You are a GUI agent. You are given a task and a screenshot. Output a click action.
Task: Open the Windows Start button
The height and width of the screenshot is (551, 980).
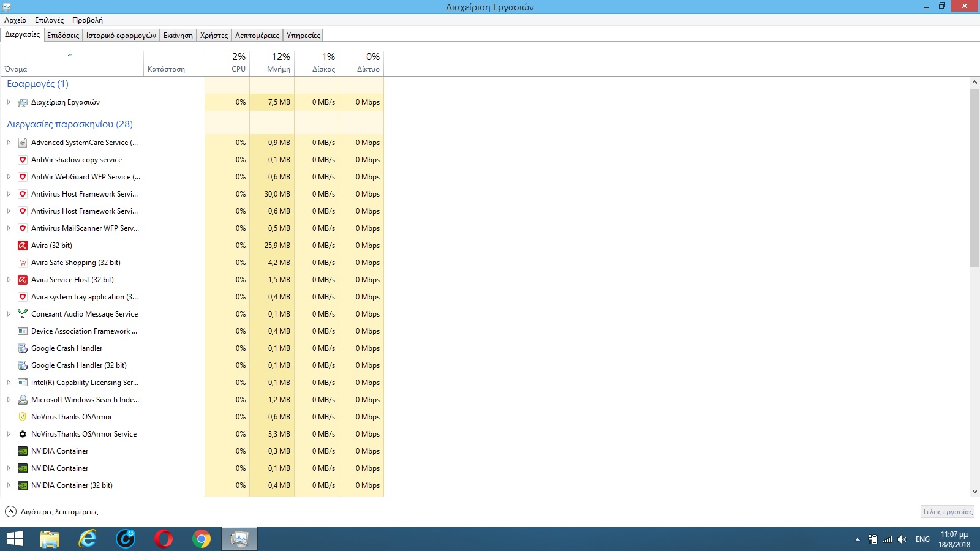[x=15, y=539]
